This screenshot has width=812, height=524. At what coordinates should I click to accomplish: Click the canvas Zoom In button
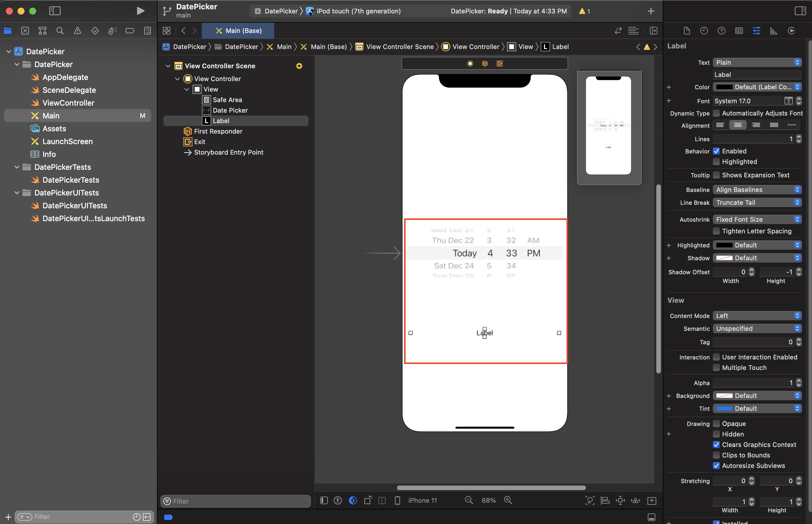[x=508, y=500]
